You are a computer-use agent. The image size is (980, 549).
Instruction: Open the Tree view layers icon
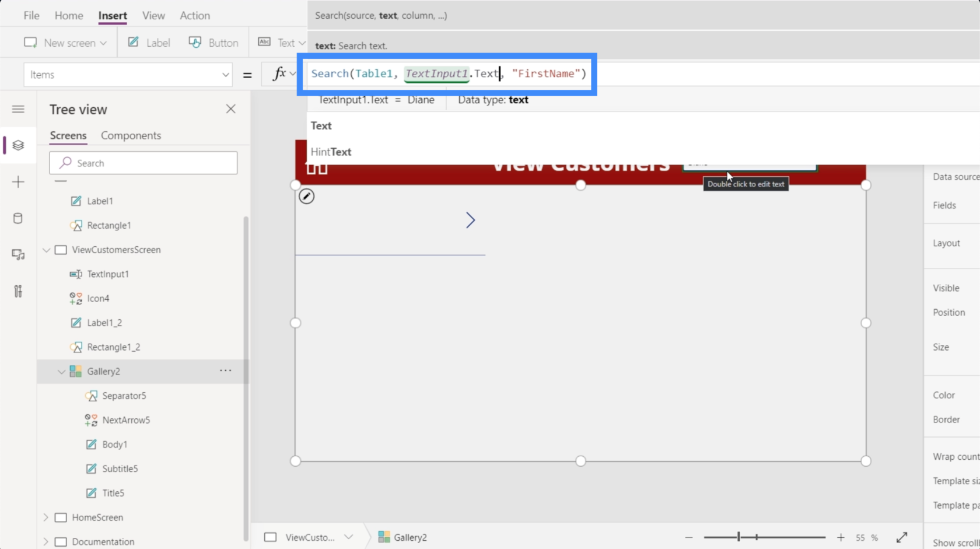click(18, 145)
